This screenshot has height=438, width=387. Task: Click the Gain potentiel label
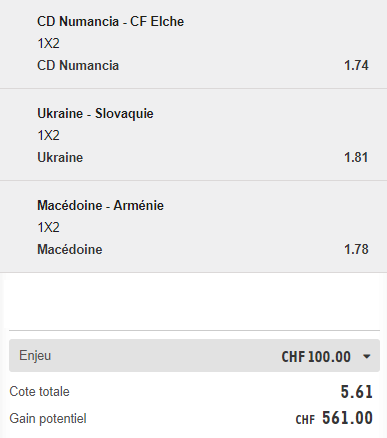48,419
